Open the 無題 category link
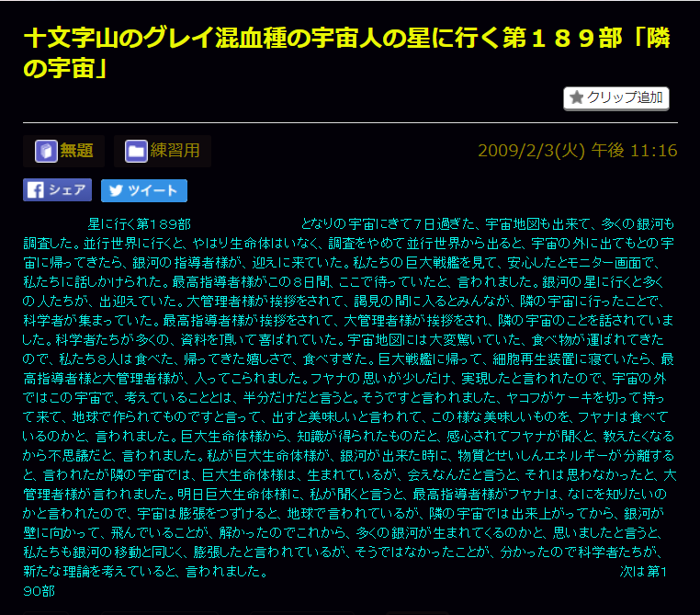This screenshot has width=700, height=615. [x=76, y=151]
